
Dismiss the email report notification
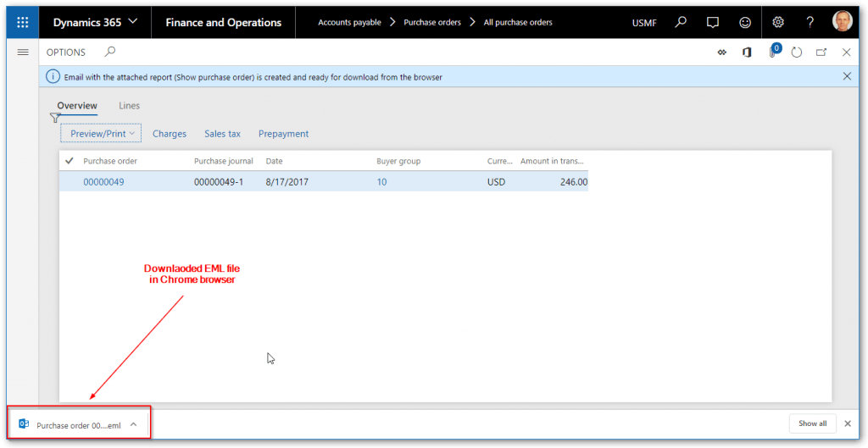[x=847, y=76]
